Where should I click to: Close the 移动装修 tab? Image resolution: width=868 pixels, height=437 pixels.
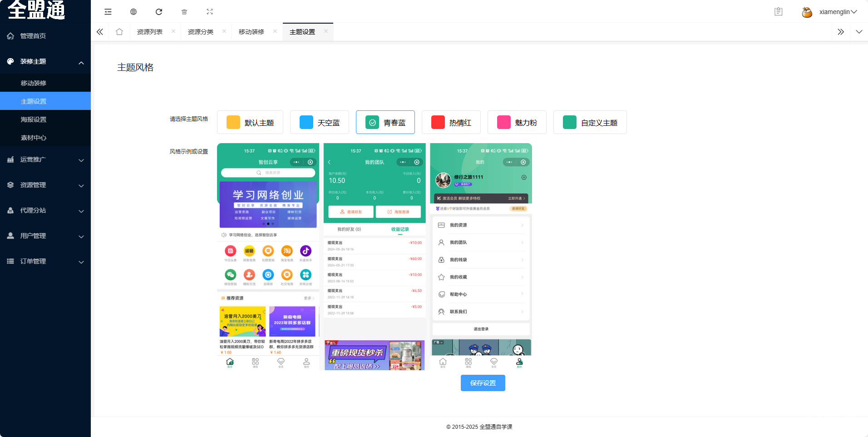point(275,31)
